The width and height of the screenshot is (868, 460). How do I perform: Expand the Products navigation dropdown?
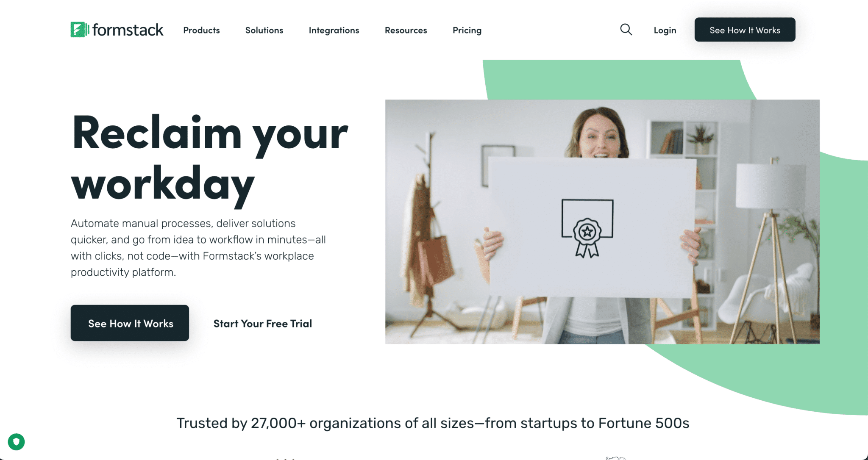click(x=200, y=30)
